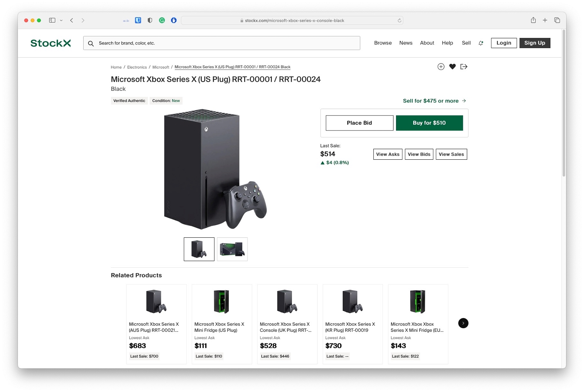Advance related products carousel arrow
The width and height of the screenshot is (584, 392).
tap(463, 323)
